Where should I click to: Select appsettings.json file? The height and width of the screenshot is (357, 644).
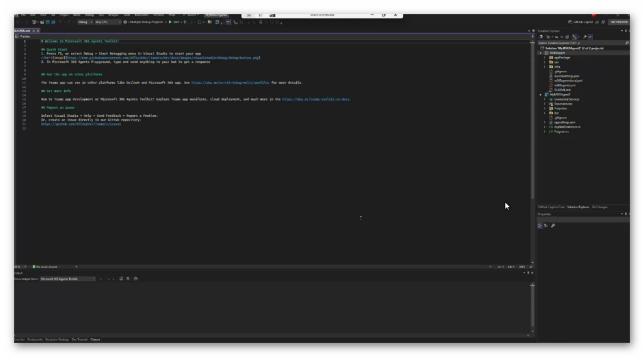tap(564, 123)
